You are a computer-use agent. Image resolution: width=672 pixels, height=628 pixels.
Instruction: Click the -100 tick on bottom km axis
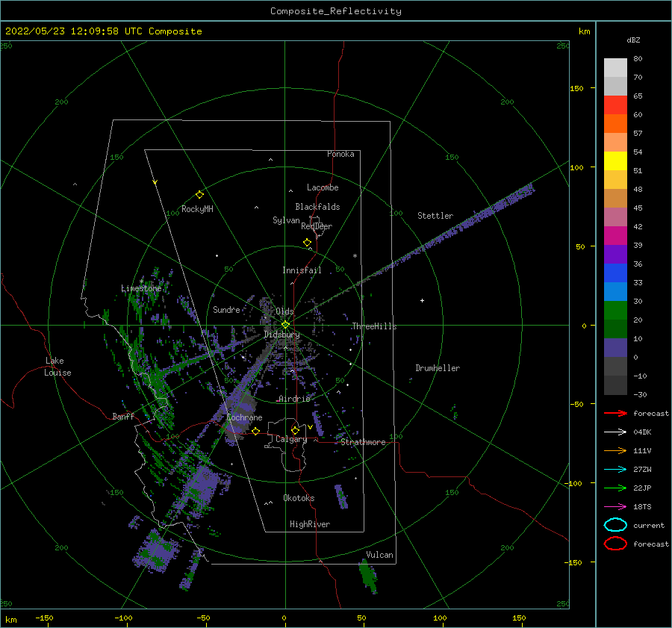click(123, 618)
